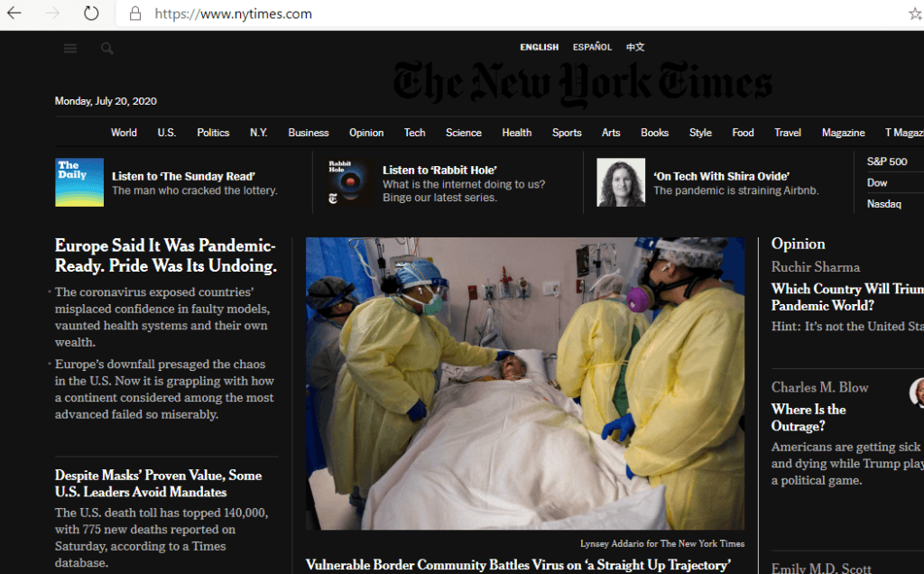
Task: Switch edition to English
Action: tap(540, 47)
